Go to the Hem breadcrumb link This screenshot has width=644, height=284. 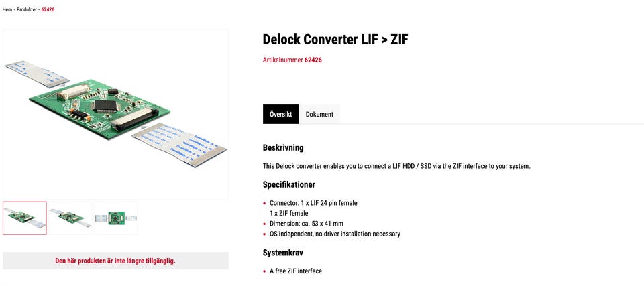coord(7,9)
